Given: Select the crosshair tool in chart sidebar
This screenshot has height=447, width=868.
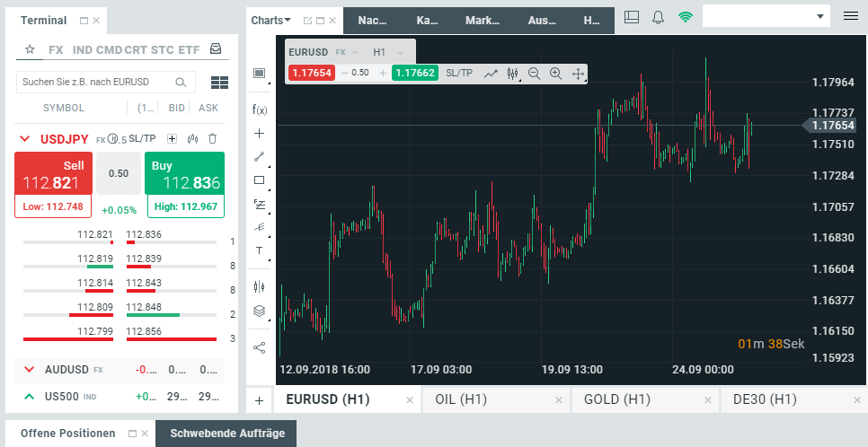Looking at the screenshot, I should coord(259,134).
